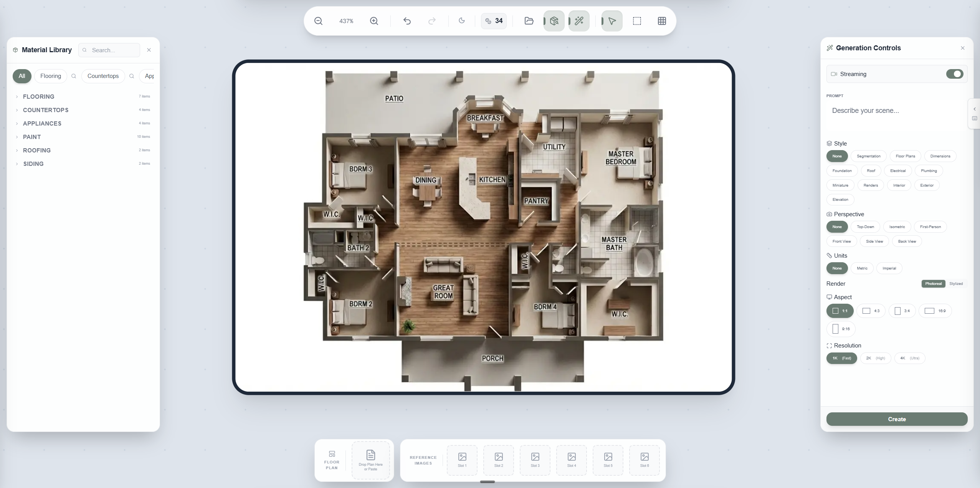
Task: Open the folder icon in toolbar
Action: point(529,21)
